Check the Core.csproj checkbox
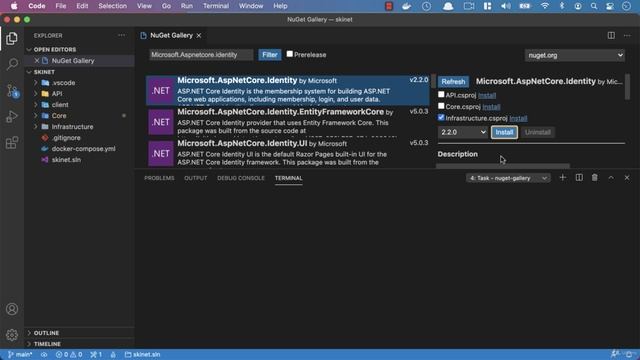Screen dimensions: 640x360 pyautogui.click(x=441, y=106)
